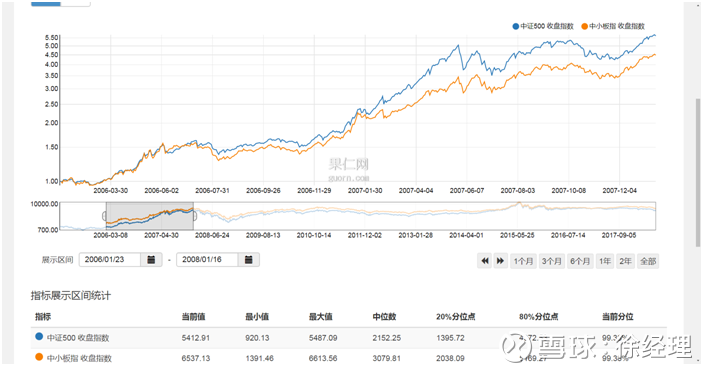Select the 1个月 range button
Viewport: 703px width, 366px height.
(523, 261)
